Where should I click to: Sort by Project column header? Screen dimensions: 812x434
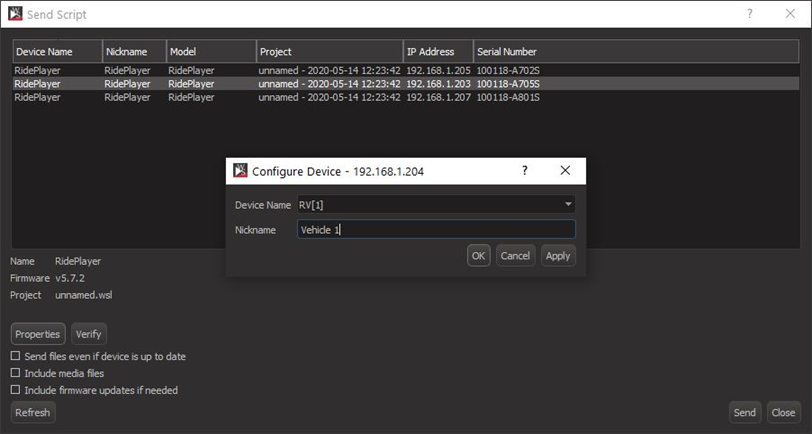point(330,52)
